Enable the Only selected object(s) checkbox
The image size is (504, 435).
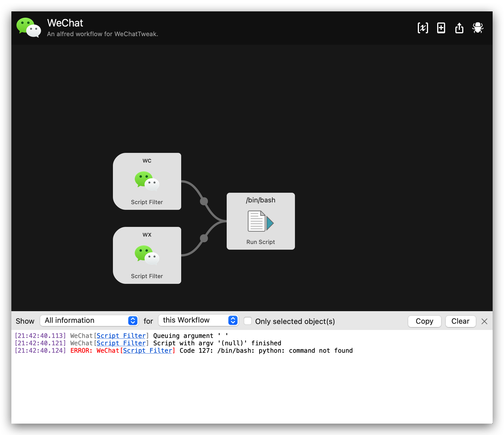(x=248, y=321)
